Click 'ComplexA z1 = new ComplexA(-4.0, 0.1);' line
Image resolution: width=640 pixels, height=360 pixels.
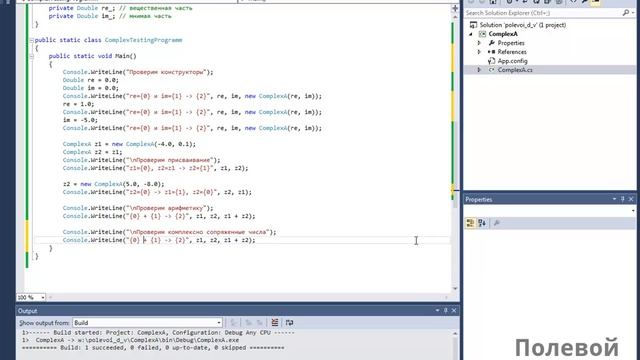pos(129,144)
